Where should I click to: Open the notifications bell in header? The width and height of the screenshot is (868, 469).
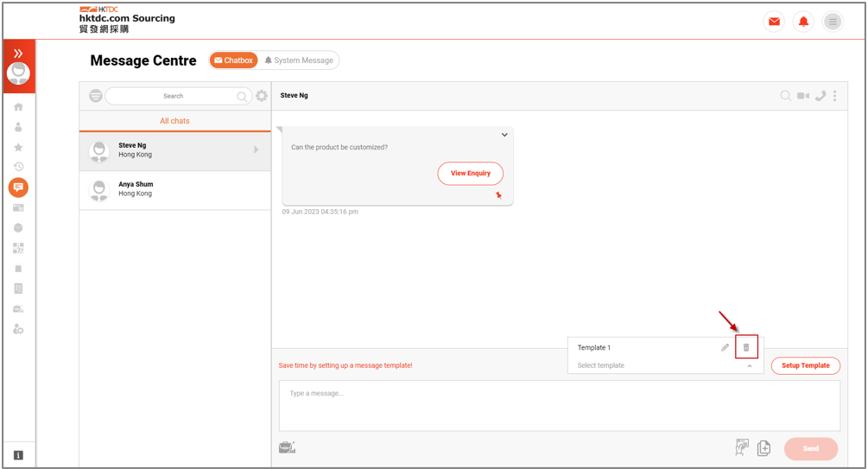pos(803,22)
